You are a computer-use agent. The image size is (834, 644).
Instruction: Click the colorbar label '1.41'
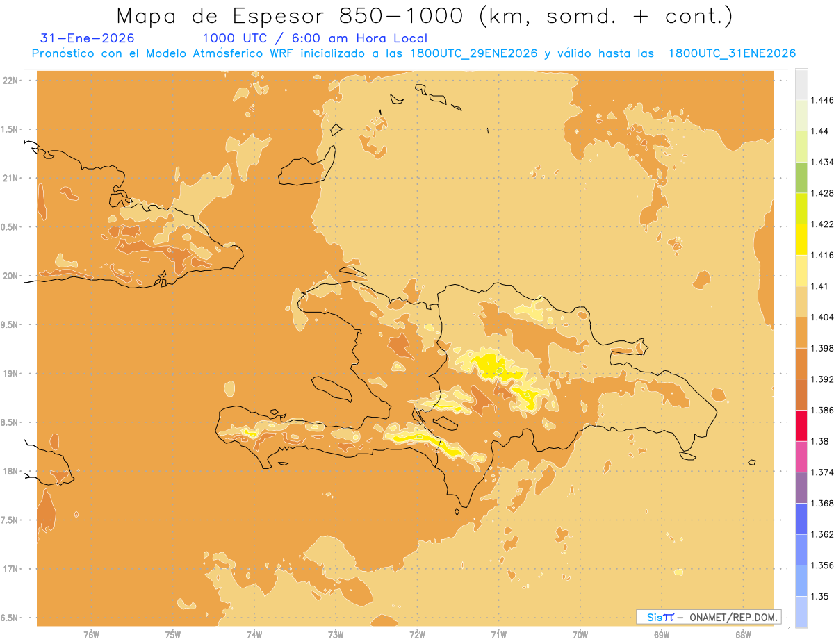tap(820, 286)
